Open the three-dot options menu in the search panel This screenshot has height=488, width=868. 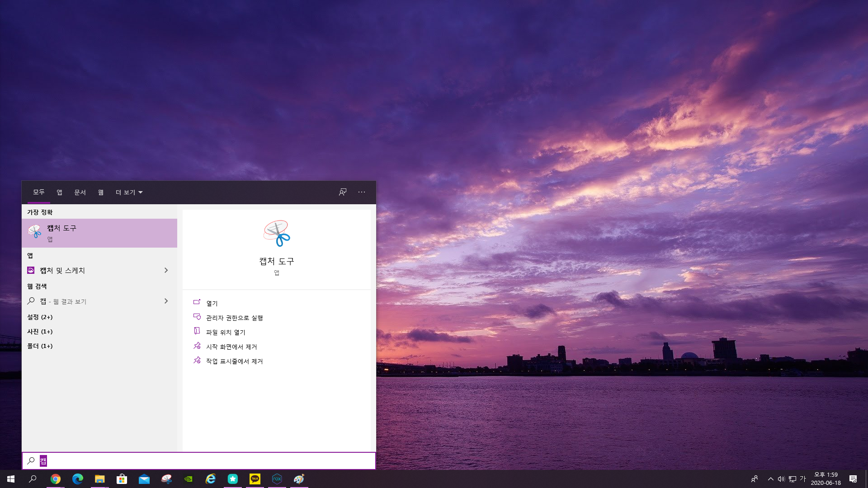pyautogui.click(x=362, y=192)
